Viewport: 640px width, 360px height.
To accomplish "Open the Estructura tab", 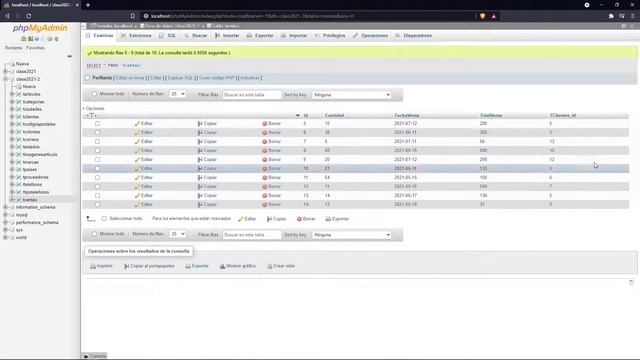I will pos(136,36).
